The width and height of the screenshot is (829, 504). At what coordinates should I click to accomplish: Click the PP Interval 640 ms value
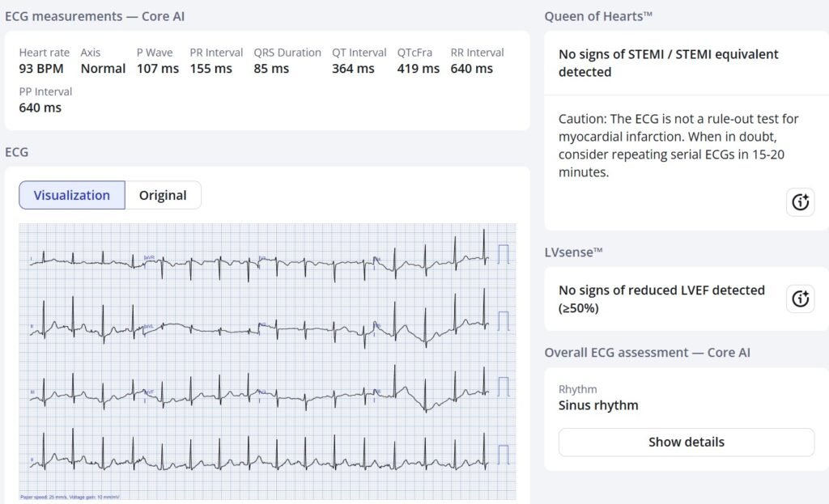click(x=40, y=108)
